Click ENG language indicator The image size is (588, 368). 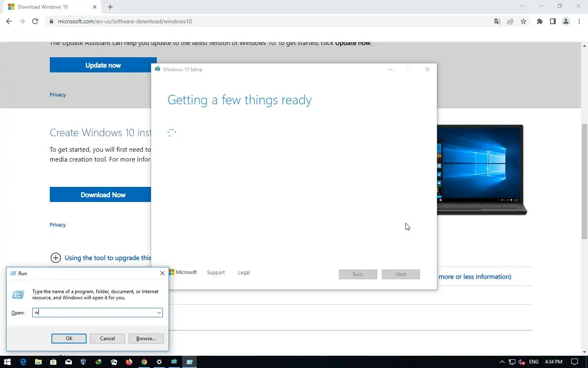tap(534, 362)
